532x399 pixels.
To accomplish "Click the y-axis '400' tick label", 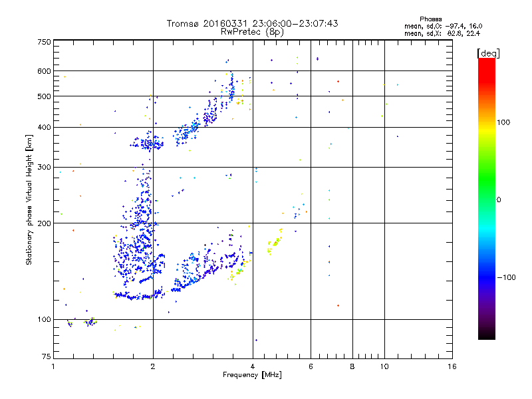I will click(x=44, y=128).
